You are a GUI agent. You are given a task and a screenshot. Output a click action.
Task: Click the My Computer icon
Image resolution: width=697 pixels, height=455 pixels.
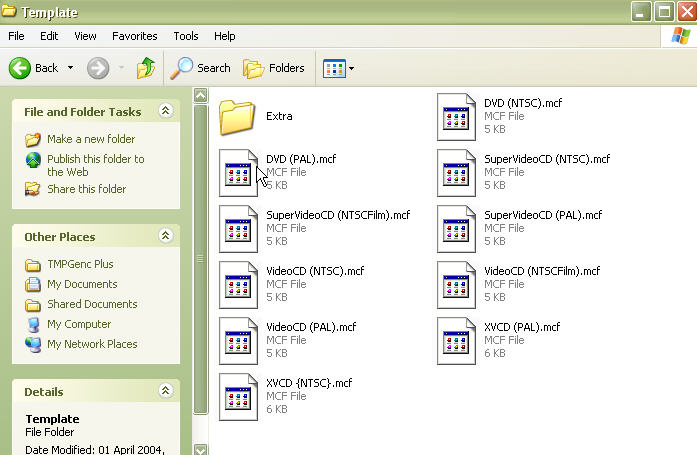click(33, 325)
